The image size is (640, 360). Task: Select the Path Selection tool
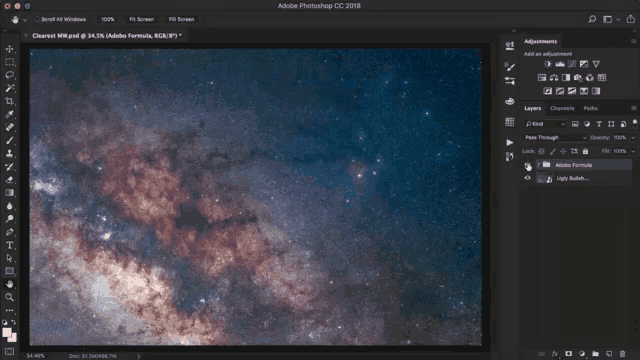pyautogui.click(x=9, y=258)
